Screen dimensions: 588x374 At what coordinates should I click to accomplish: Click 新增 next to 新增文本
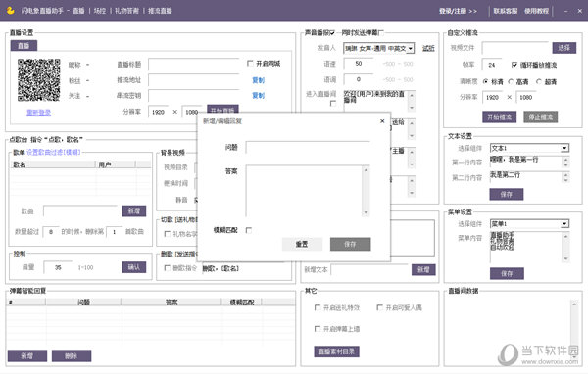coord(423,269)
